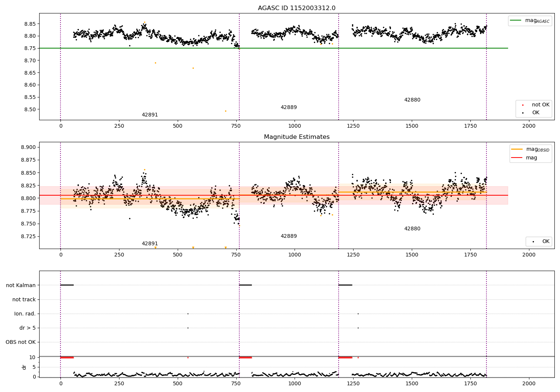Click obsid label 42891 in Magnitude Estimates plot
This screenshot has width=560, height=392.
click(150, 244)
